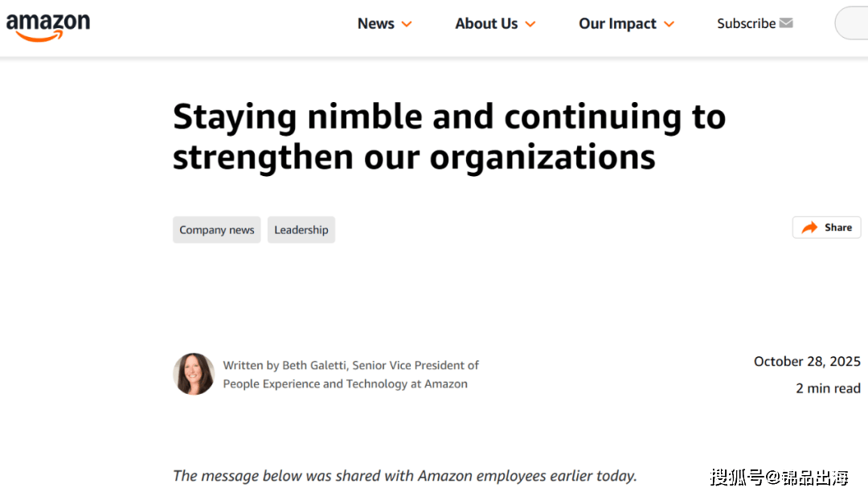Select the Leadership tag
Screen dimensions: 868x496
tap(301, 230)
